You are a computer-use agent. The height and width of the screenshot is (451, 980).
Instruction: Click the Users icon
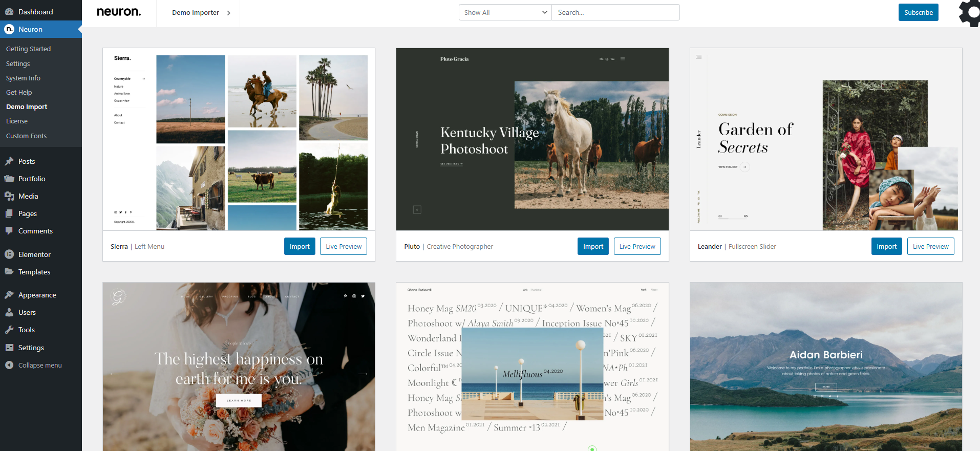tap(9, 312)
